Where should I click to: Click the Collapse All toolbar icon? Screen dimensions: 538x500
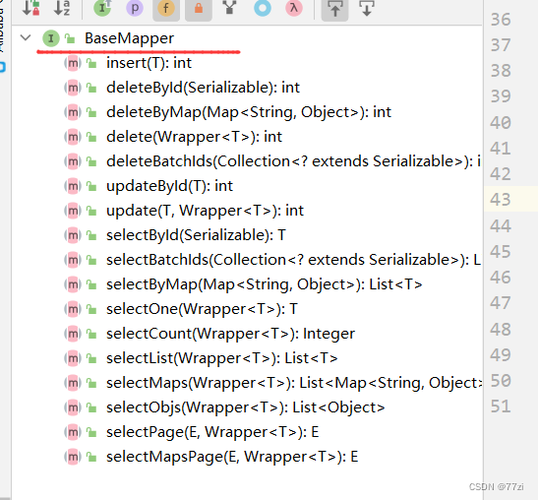[366, 8]
